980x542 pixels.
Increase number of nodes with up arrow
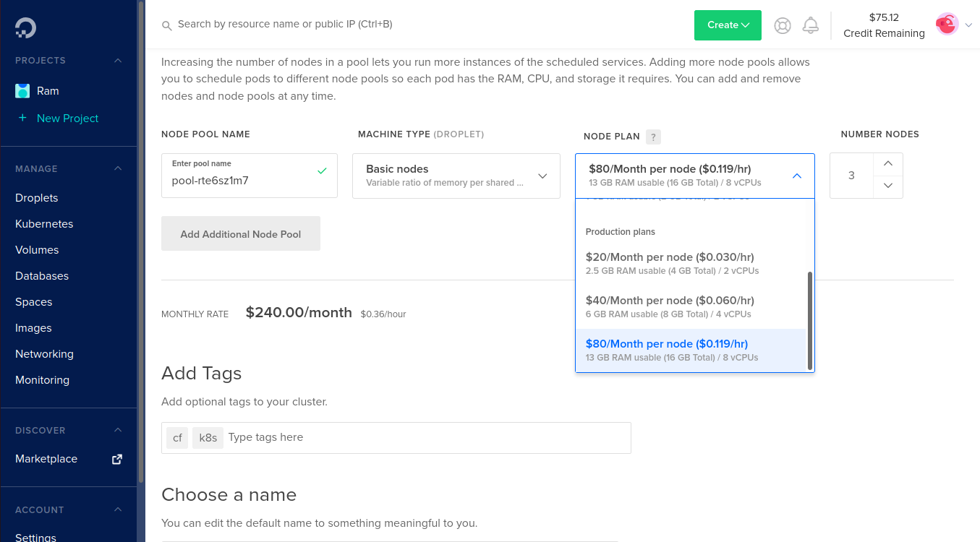tap(888, 164)
